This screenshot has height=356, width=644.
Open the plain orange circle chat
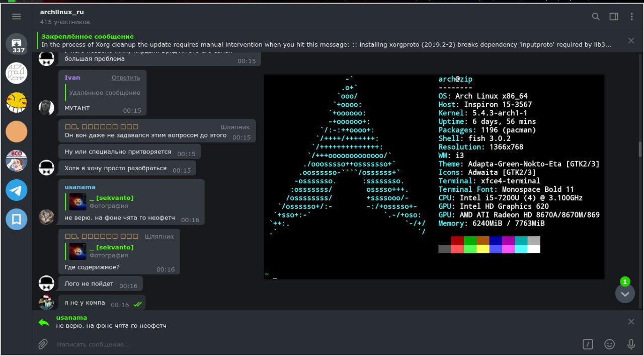[16, 132]
